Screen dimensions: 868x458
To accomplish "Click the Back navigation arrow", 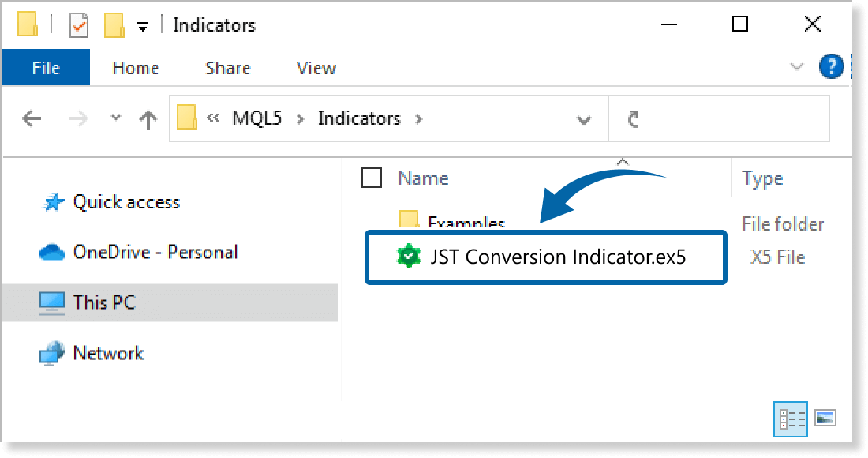I will (x=32, y=119).
